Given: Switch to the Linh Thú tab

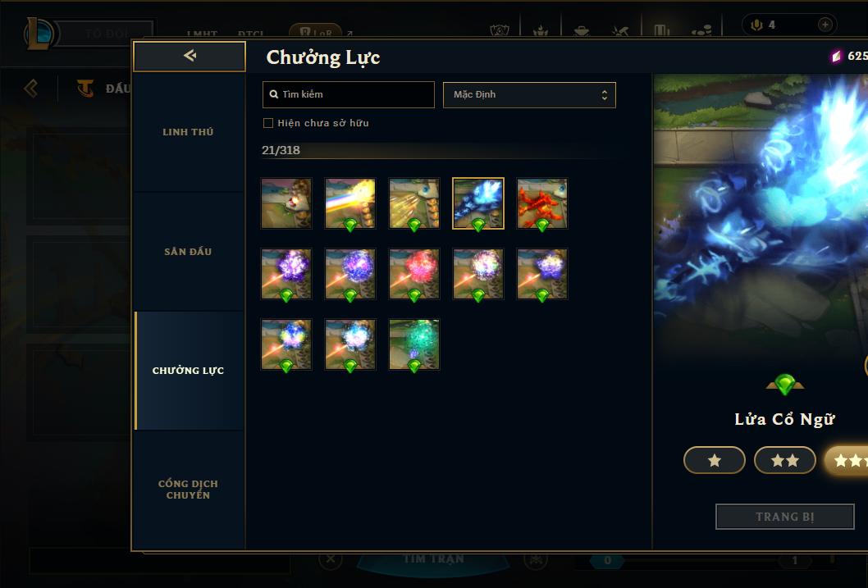Looking at the screenshot, I should pyautogui.click(x=188, y=132).
